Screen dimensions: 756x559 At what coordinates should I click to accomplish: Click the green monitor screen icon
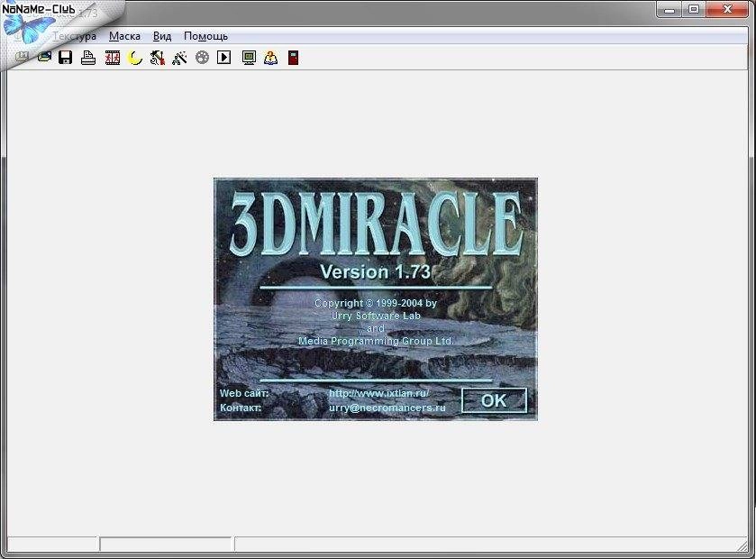[249, 58]
